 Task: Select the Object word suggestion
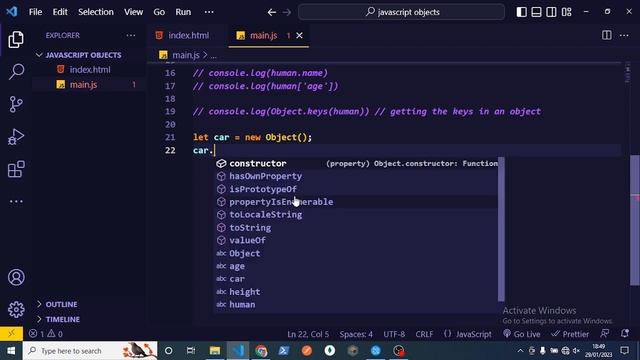[356, 253]
